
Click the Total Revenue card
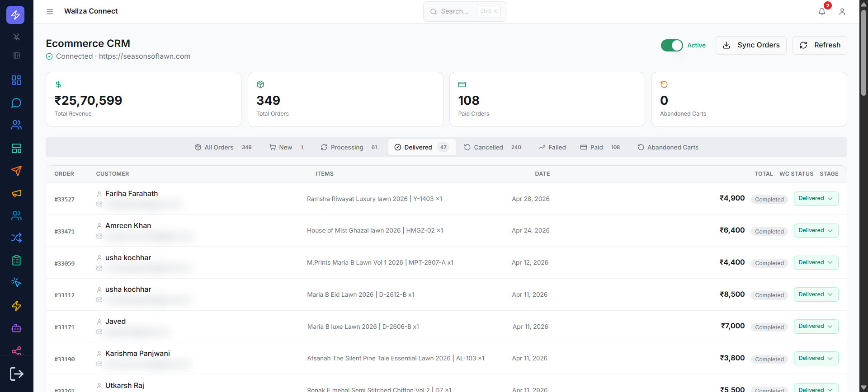click(x=143, y=99)
